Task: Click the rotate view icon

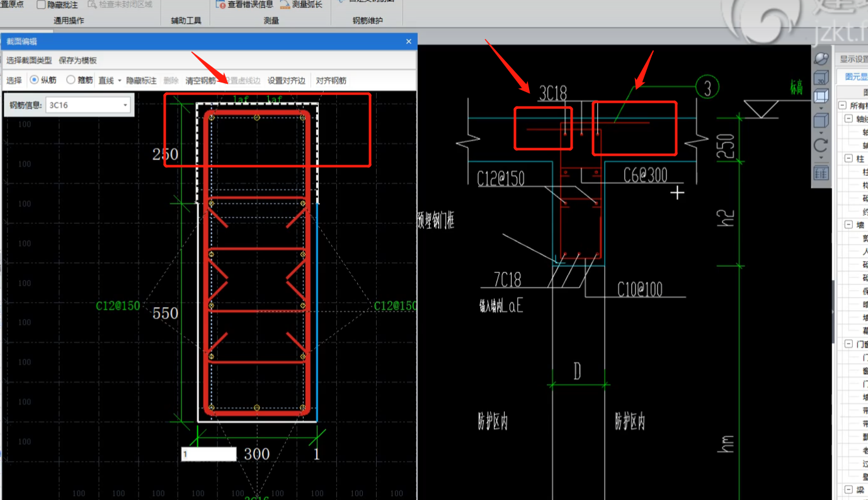Action: click(821, 146)
